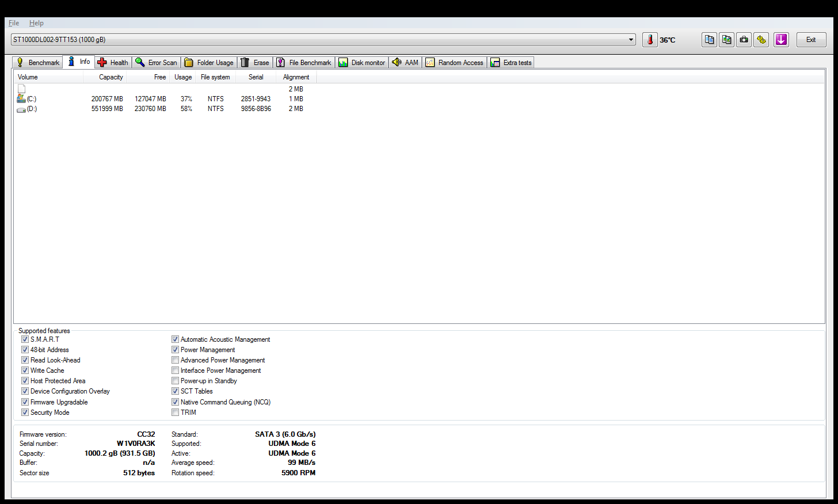
Task: Minimize to tray with purple arrow icon
Action: (x=781, y=40)
